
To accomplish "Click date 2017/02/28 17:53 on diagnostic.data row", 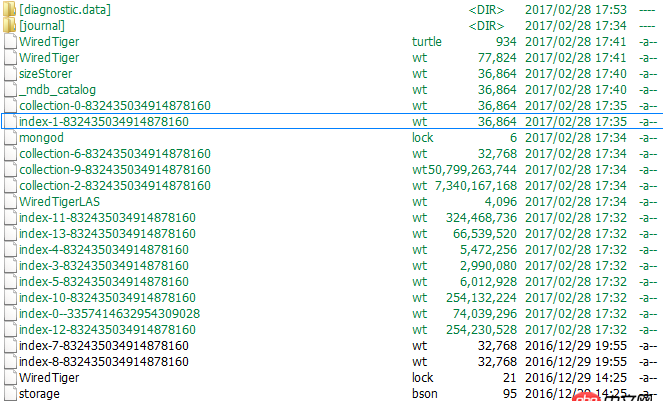I will 576,10.
